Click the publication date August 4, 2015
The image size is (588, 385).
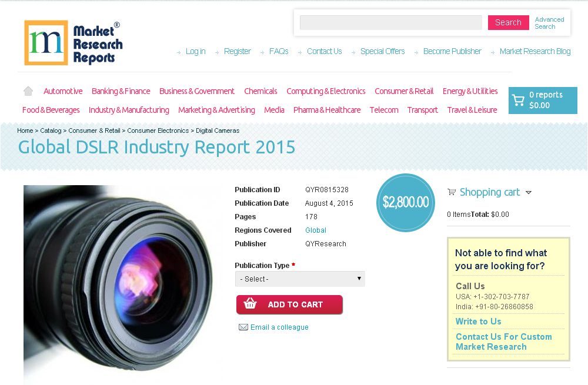tap(329, 203)
